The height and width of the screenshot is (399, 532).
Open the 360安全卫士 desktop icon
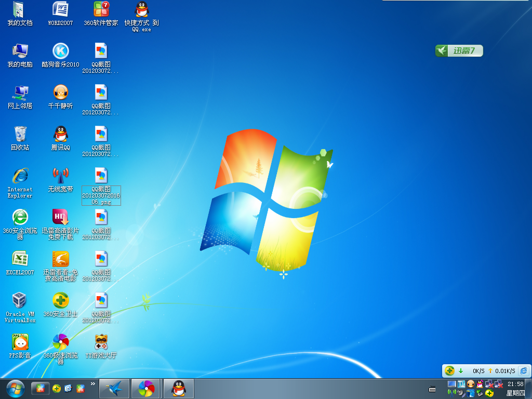pyautogui.click(x=60, y=304)
